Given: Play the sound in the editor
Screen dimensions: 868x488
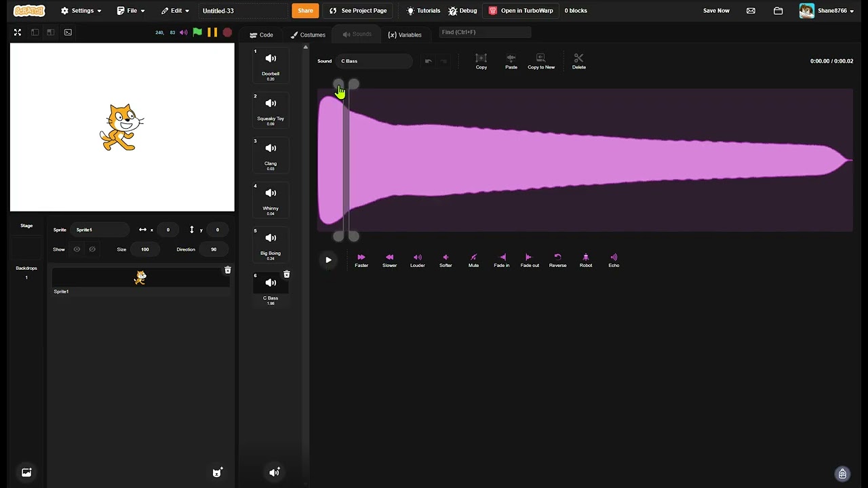Looking at the screenshot, I should click(328, 260).
